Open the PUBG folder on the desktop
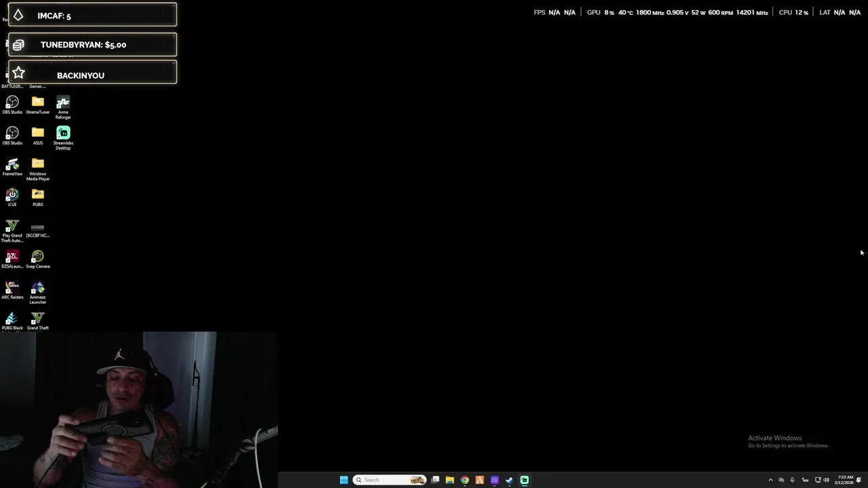The height and width of the screenshot is (488, 868). point(38,197)
